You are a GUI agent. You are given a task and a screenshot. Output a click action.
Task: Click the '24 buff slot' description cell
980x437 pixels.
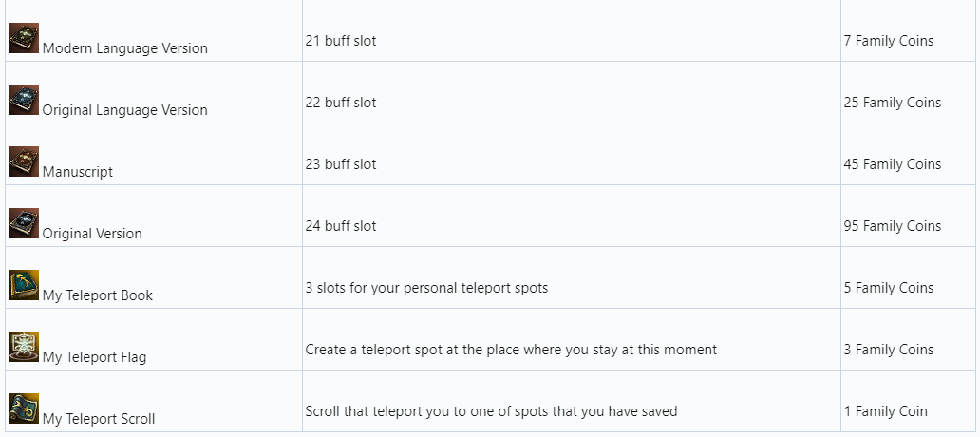pyautogui.click(x=341, y=226)
